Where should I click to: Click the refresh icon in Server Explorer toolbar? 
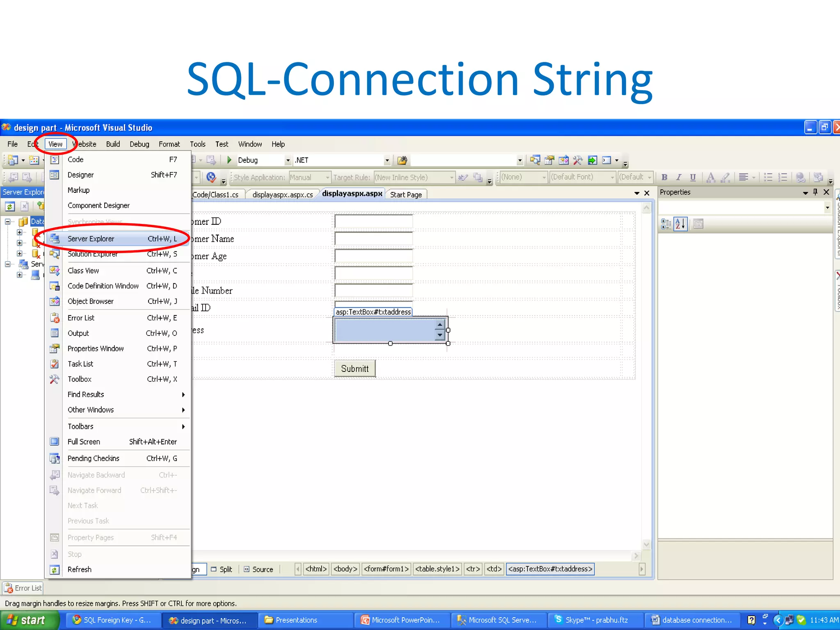[10, 206]
